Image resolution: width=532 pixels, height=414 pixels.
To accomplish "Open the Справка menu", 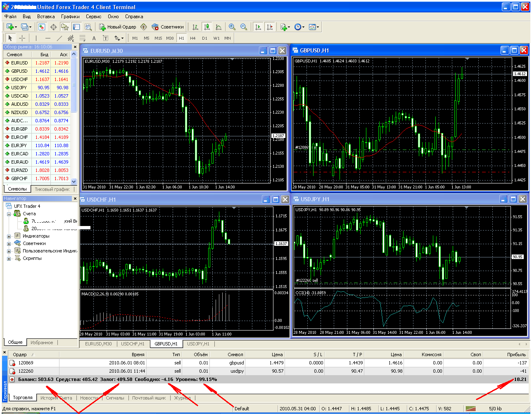I will [134, 17].
